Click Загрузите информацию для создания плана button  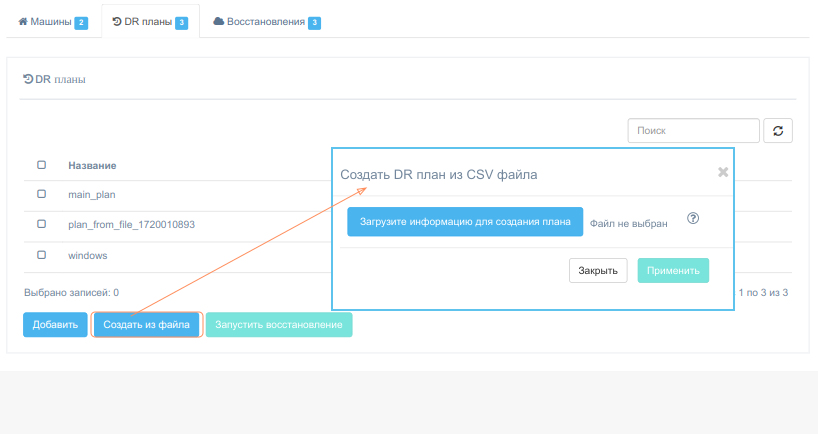pyautogui.click(x=465, y=222)
